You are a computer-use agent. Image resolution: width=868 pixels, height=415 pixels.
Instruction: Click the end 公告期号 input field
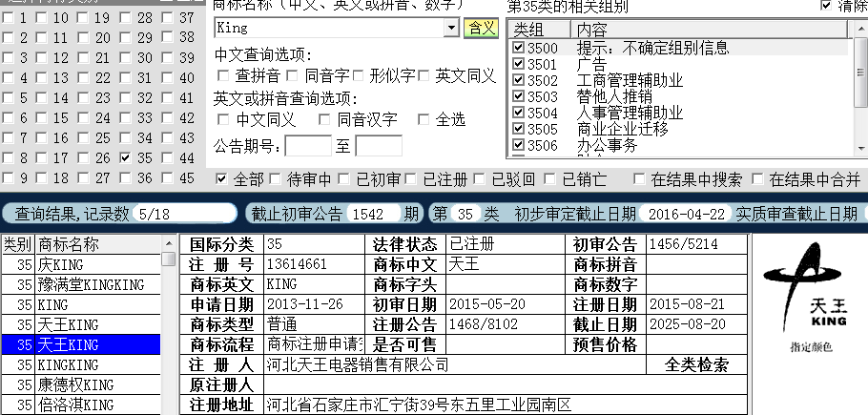pos(379,147)
